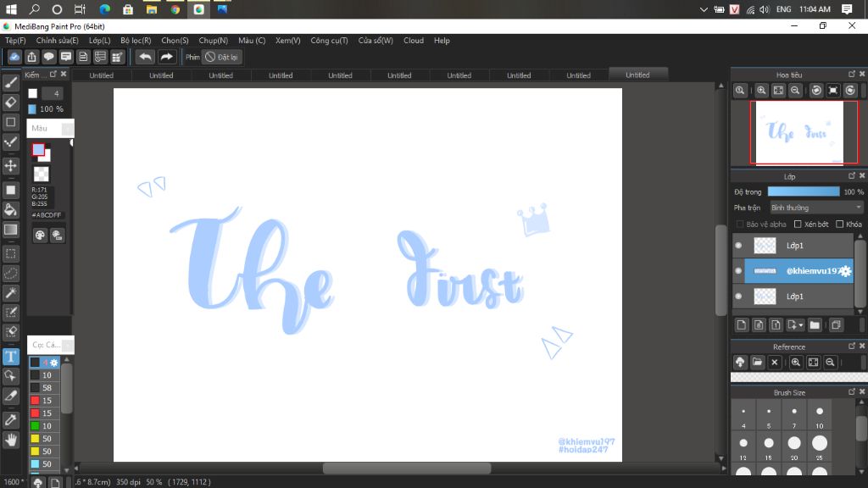Viewport: 868px width, 488px height.
Task: Enable the Khóa checkbox
Action: click(x=840, y=224)
